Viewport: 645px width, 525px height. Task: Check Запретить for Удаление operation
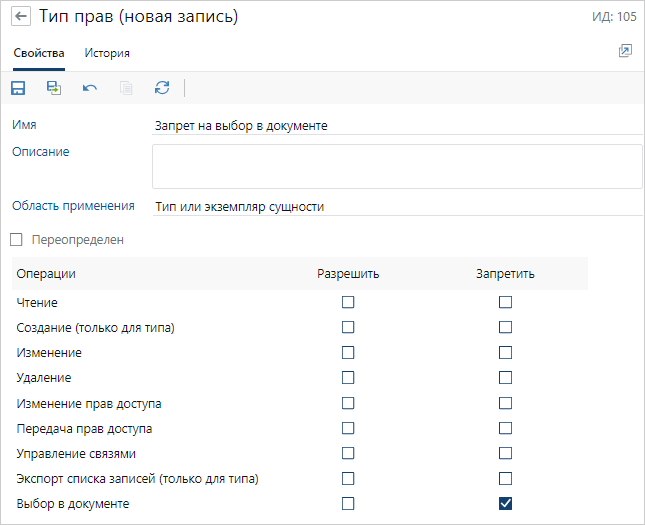[505, 378]
